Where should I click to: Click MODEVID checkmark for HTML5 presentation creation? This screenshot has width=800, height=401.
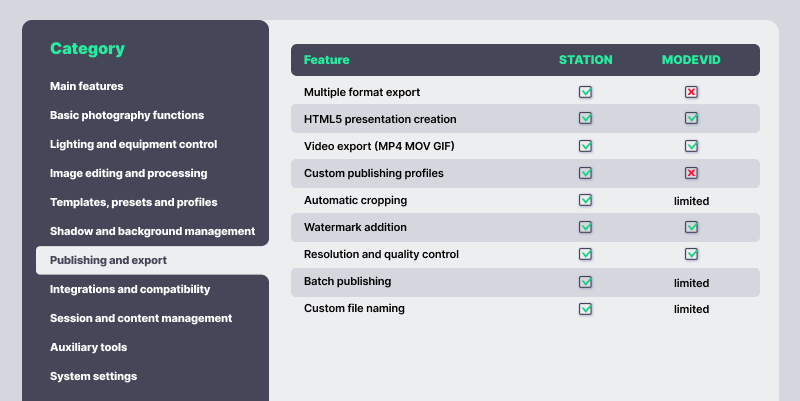point(691,119)
